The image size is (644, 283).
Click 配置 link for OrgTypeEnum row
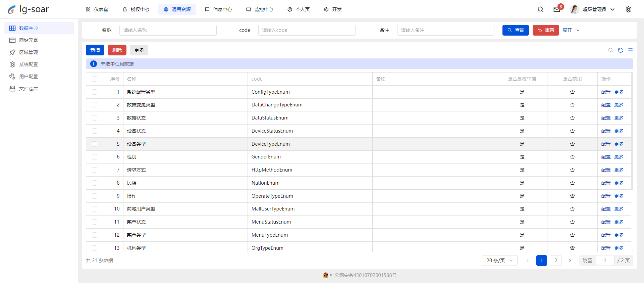click(606, 248)
